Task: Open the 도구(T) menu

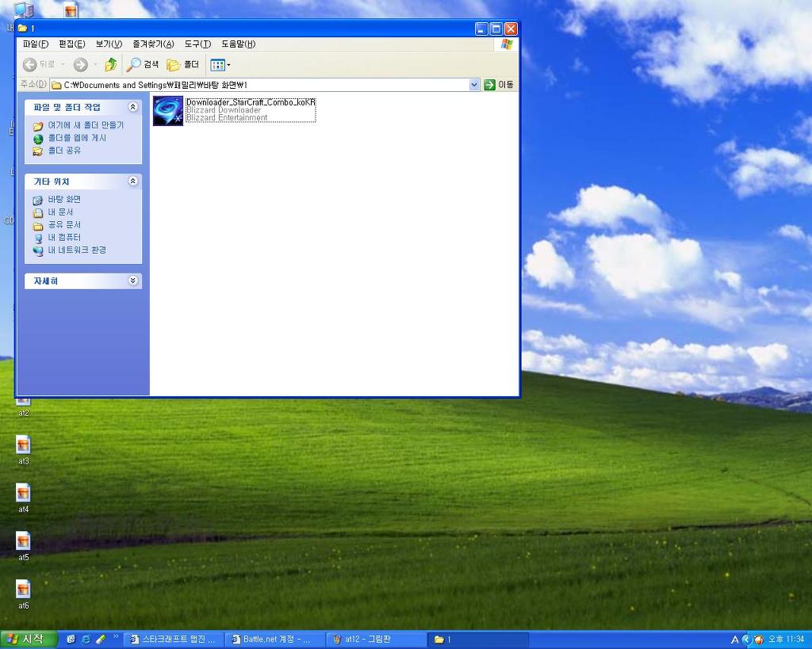Action: click(197, 44)
